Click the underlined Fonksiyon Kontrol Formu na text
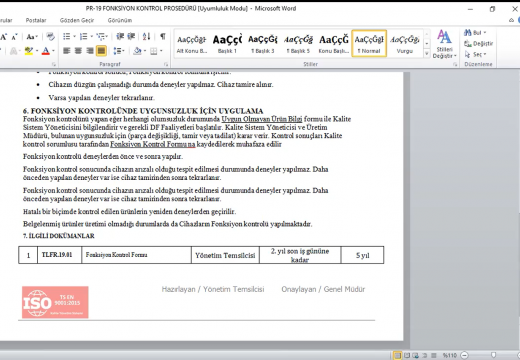520x360 pixels. (153, 144)
